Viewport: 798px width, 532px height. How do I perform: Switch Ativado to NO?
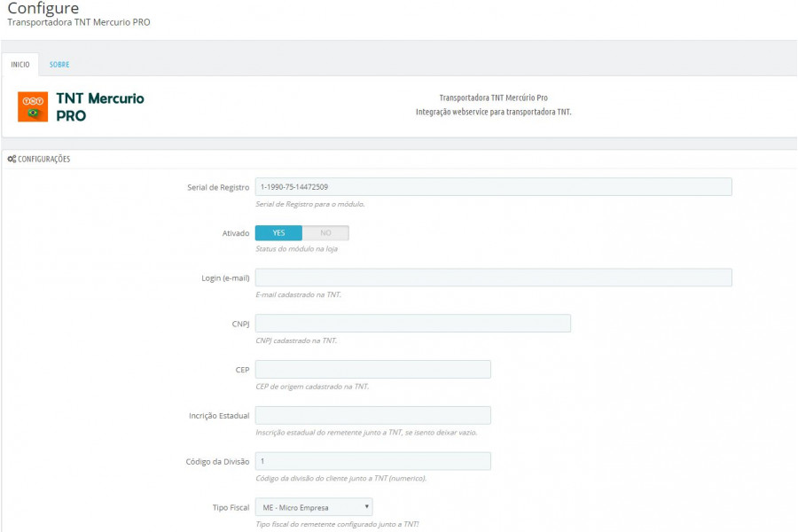(x=325, y=233)
